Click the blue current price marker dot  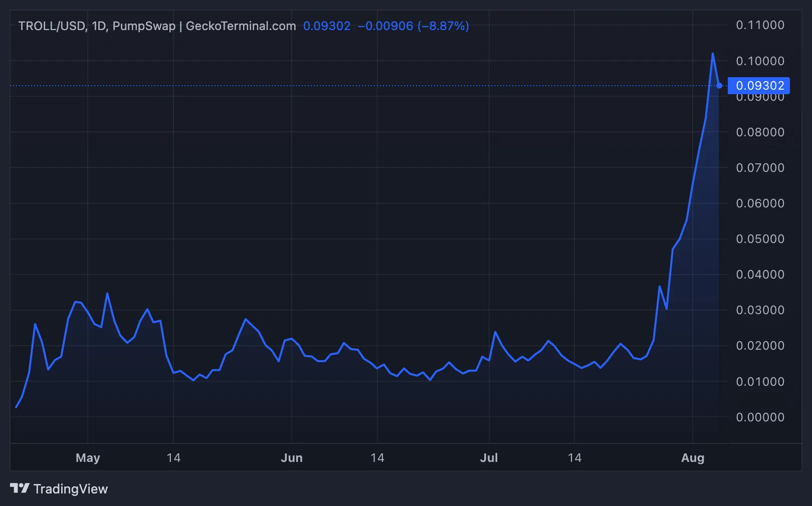click(x=720, y=86)
